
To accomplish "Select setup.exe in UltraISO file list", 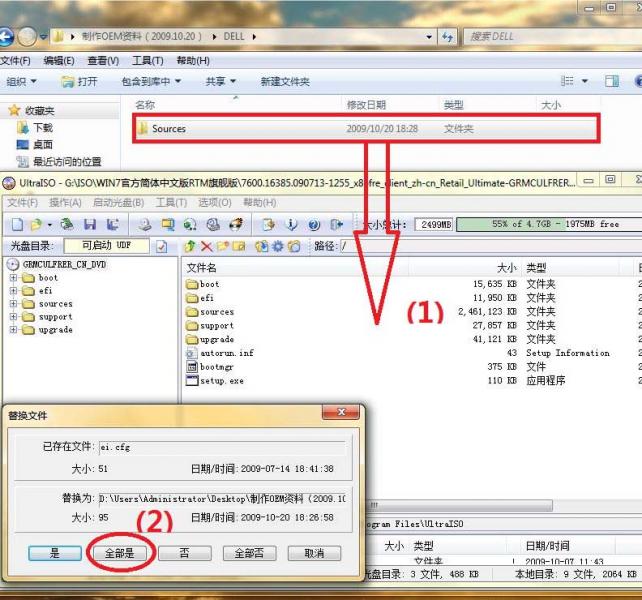I will click(x=222, y=381).
